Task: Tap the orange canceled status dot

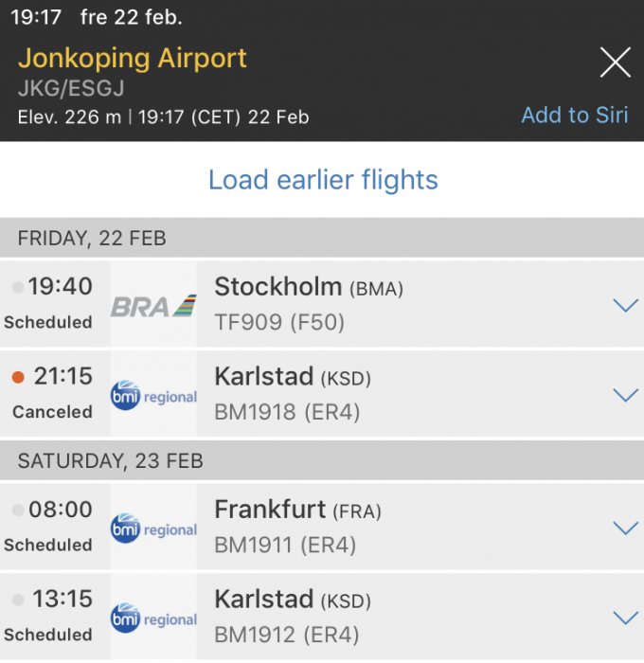Action: tap(17, 377)
